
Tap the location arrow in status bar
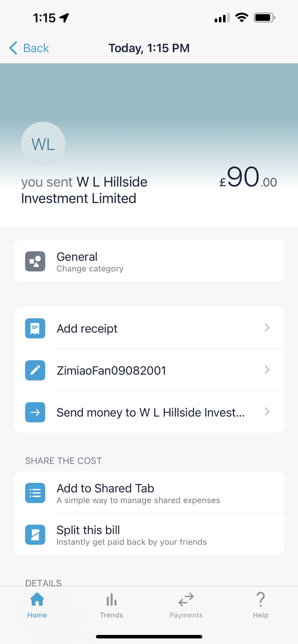pyautogui.click(x=64, y=18)
